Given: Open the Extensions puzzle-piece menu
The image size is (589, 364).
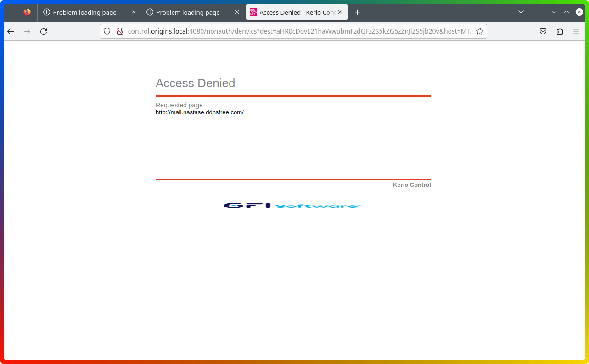Looking at the screenshot, I should click(560, 31).
